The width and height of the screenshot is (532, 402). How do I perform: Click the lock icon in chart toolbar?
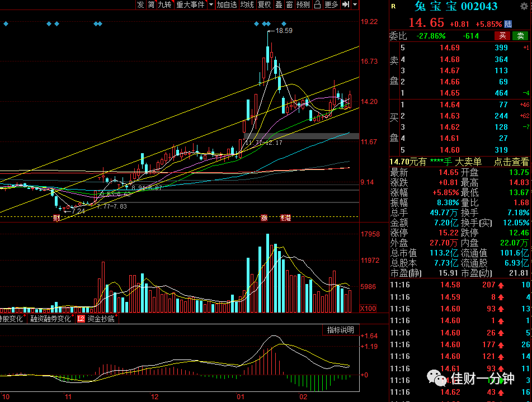(x=317, y=4)
